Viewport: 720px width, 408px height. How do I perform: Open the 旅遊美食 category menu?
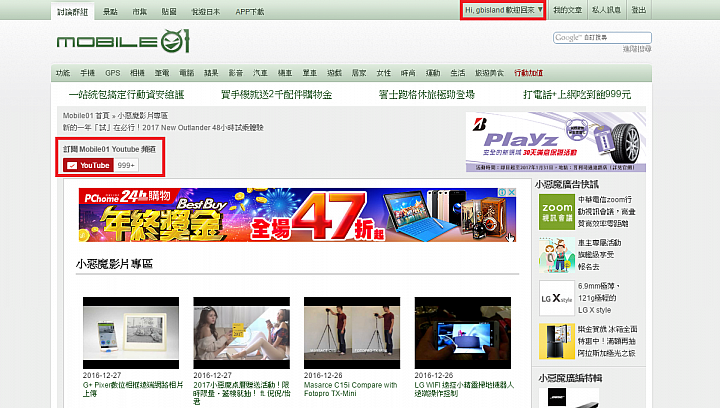[489, 73]
